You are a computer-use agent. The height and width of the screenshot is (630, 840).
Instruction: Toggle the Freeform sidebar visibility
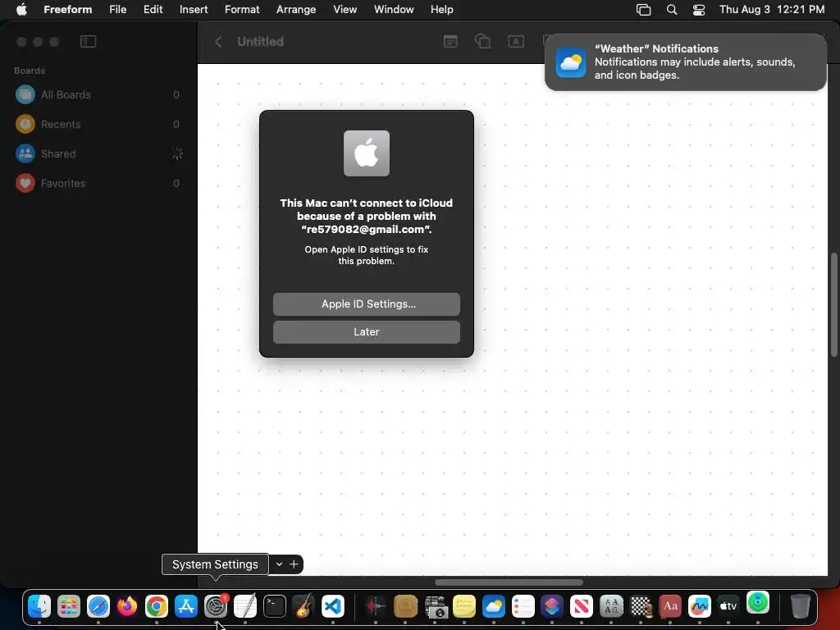(88, 41)
